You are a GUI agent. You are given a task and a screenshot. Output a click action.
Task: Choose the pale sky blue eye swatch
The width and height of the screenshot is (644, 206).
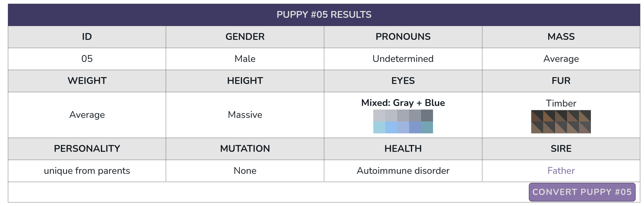[379, 127]
